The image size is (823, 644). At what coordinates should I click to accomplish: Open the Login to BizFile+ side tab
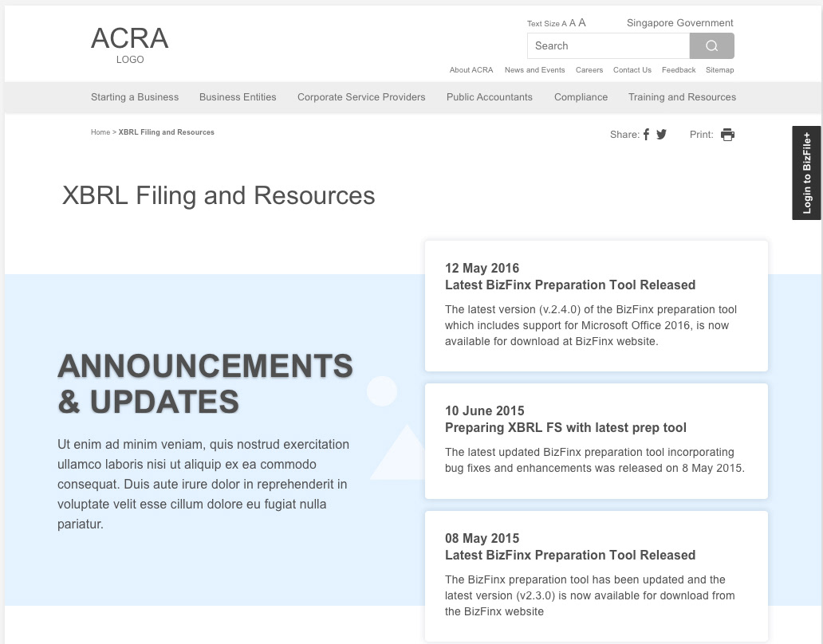[807, 172]
